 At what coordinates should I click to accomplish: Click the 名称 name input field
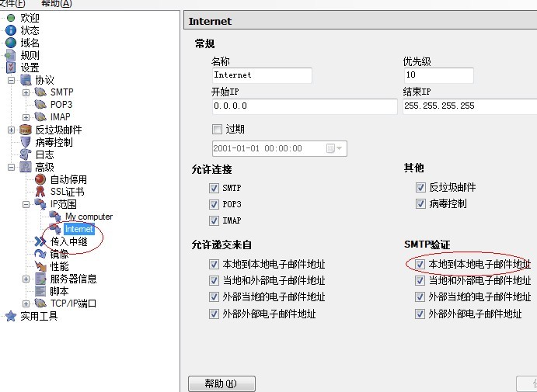coord(262,75)
